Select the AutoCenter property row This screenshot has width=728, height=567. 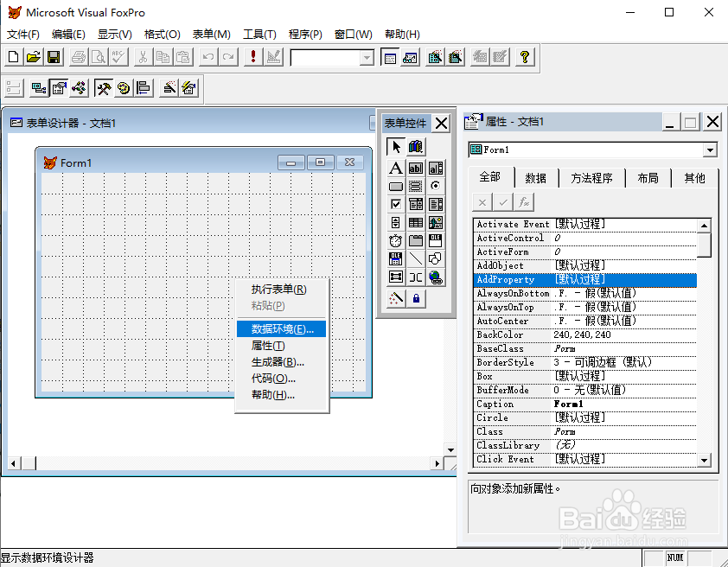(x=585, y=321)
